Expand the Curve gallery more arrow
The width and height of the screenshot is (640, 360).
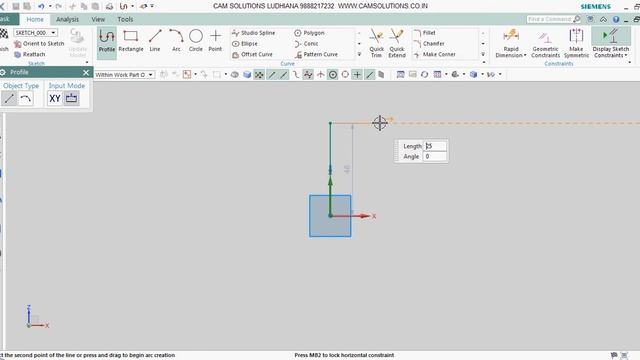(359, 54)
